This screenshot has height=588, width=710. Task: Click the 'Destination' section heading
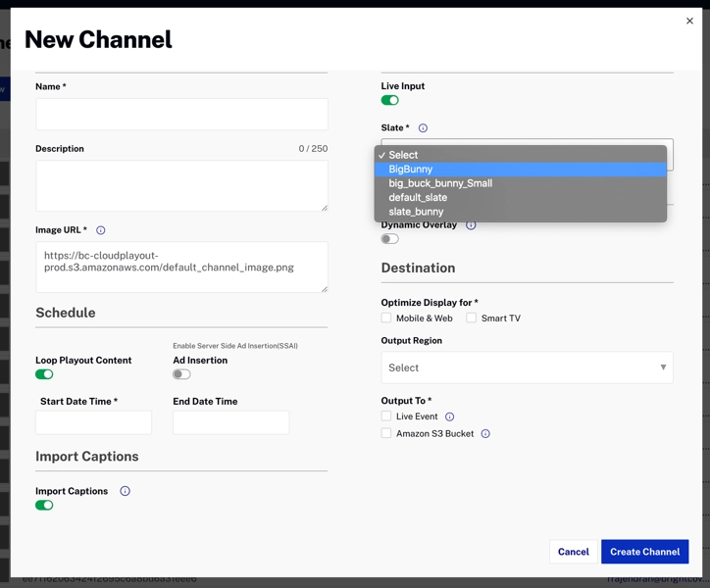(418, 268)
